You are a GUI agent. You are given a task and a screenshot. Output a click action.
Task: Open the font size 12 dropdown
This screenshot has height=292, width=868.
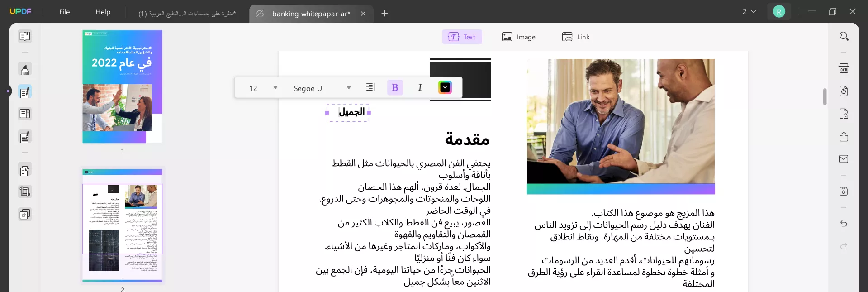tap(263, 88)
